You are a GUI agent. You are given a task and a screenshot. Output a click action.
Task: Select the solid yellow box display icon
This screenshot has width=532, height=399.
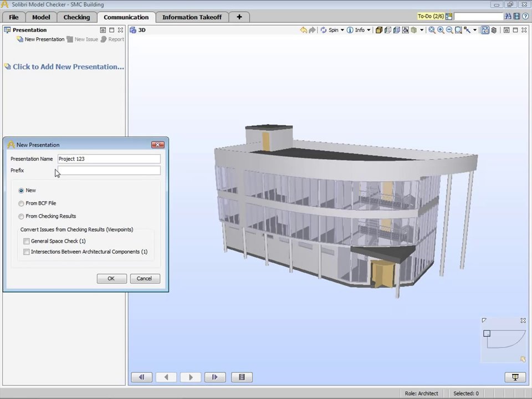tap(379, 30)
